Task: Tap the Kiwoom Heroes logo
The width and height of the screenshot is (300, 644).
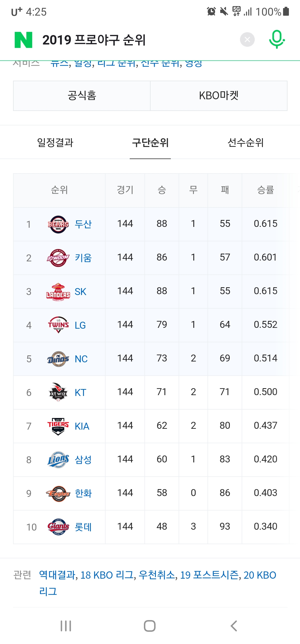Action: (x=58, y=258)
